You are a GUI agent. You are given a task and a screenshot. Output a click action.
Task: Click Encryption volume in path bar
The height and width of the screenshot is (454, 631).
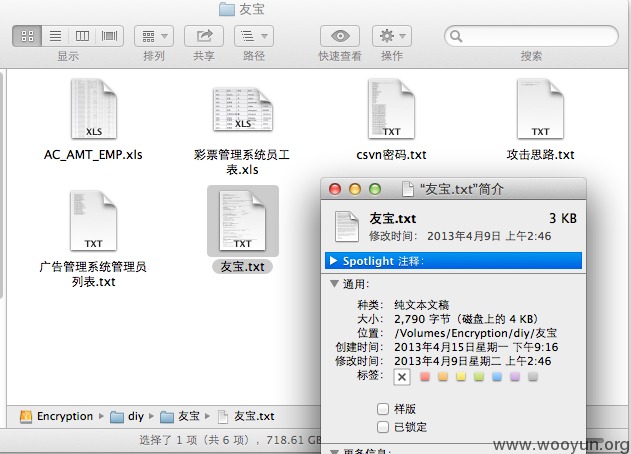click(x=56, y=416)
